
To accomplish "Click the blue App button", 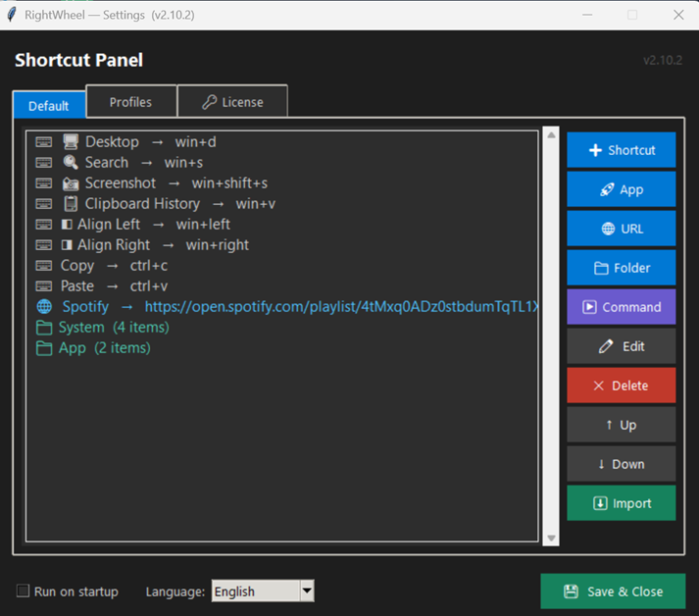I will tap(621, 189).
